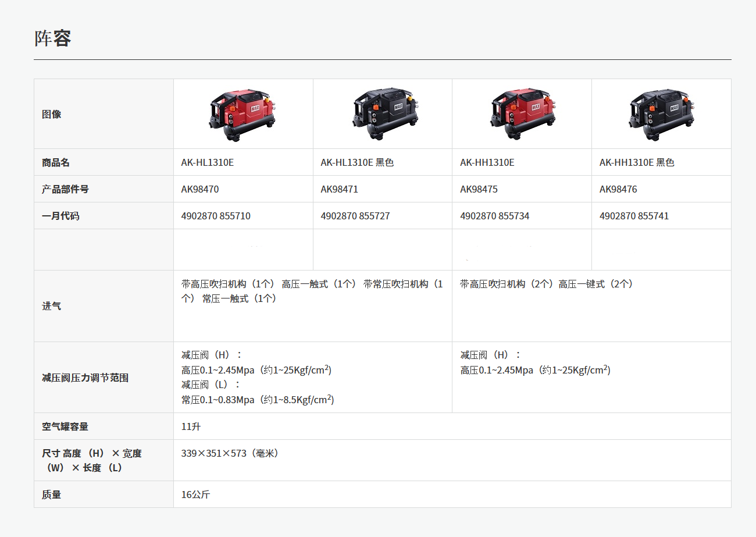Click part number AK98470
The width and height of the screenshot is (756, 537).
click(200, 189)
